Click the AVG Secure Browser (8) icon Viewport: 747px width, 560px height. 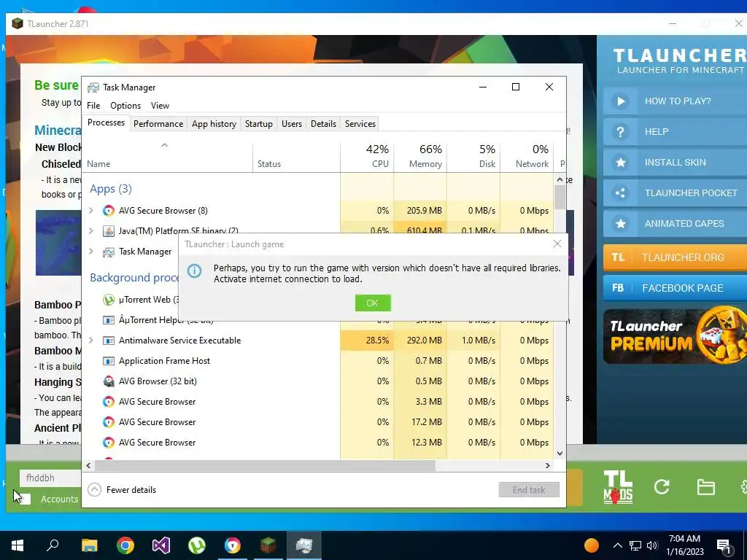tap(109, 211)
